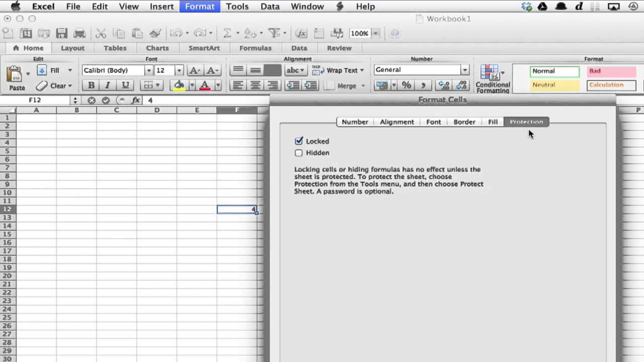Open the Insert menu
Image resolution: width=644 pixels, height=362 pixels.
[x=162, y=7]
